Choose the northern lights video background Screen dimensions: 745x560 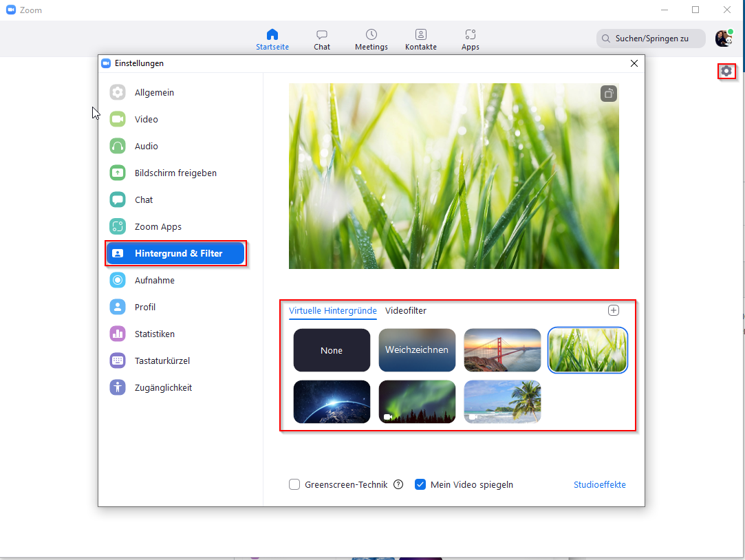pyautogui.click(x=417, y=401)
